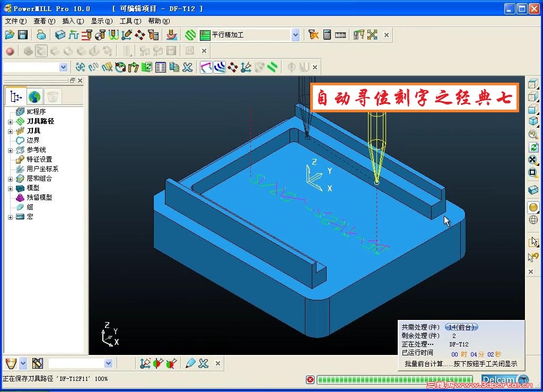Click the blue X delete icon in toolpath toolbar

[x=188, y=67]
